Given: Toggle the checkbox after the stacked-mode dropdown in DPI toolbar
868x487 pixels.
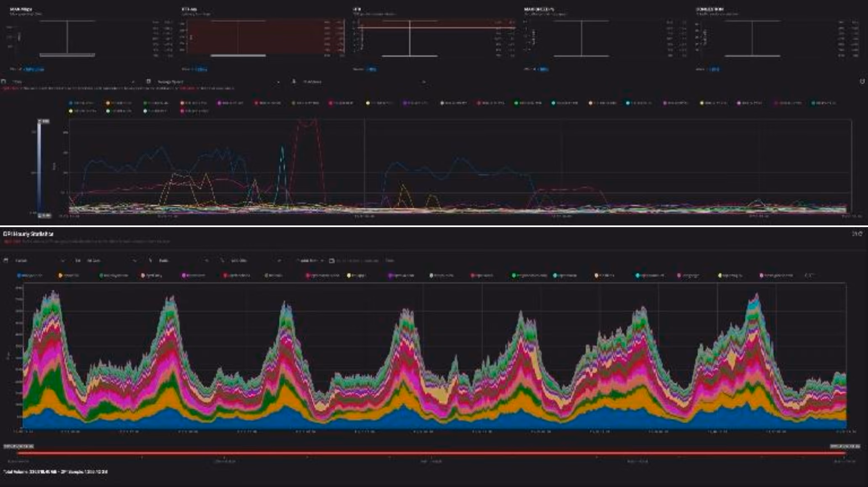Looking at the screenshot, I should click(x=331, y=261).
